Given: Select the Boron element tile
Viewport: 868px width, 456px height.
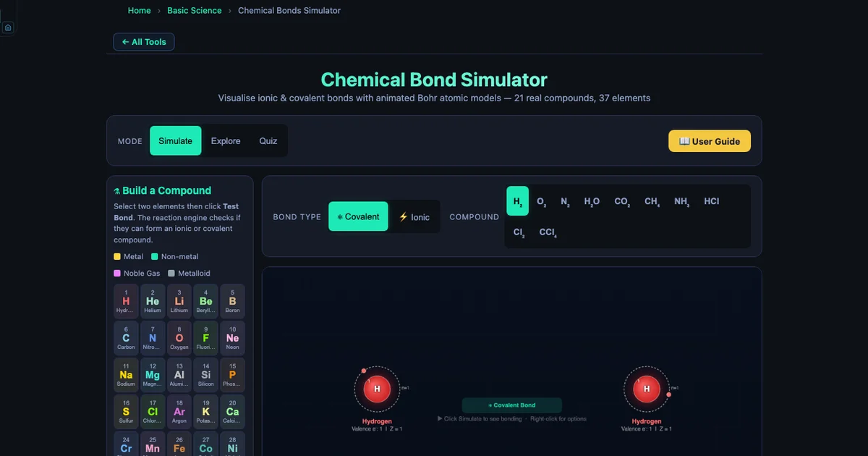Looking at the screenshot, I should tap(232, 301).
